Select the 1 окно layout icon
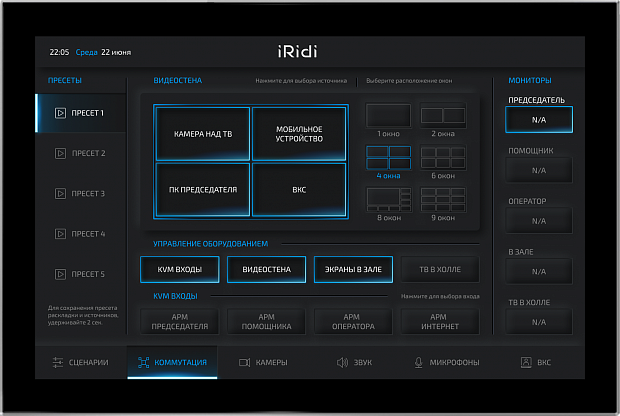620x416 pixels. tap(389, 116)
